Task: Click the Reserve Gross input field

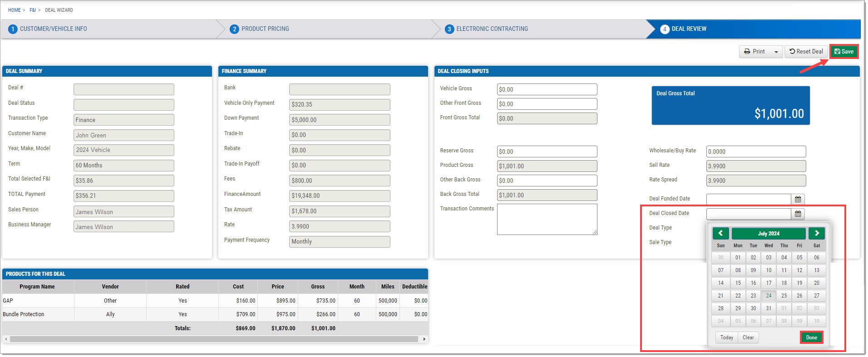Action: 547,152
